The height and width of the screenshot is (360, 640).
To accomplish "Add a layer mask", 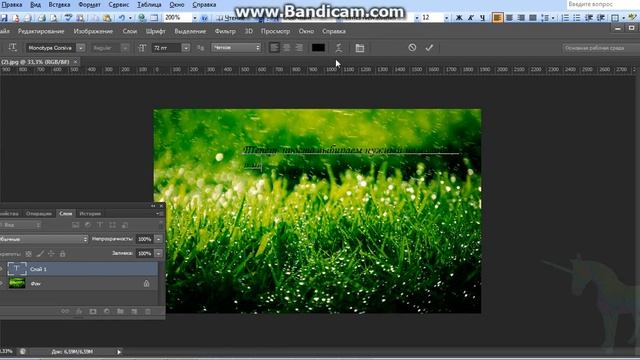I will [x=93, y=311].
